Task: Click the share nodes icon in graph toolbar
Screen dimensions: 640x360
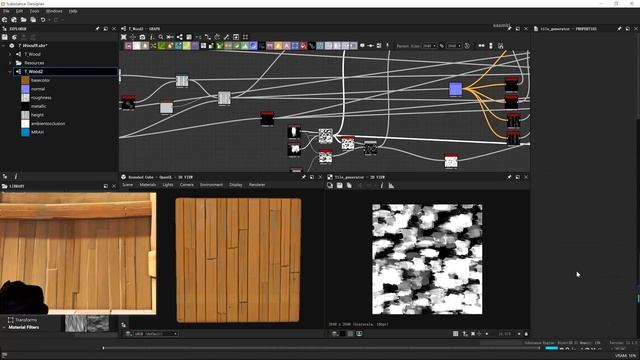Action: tap(180, 37)
